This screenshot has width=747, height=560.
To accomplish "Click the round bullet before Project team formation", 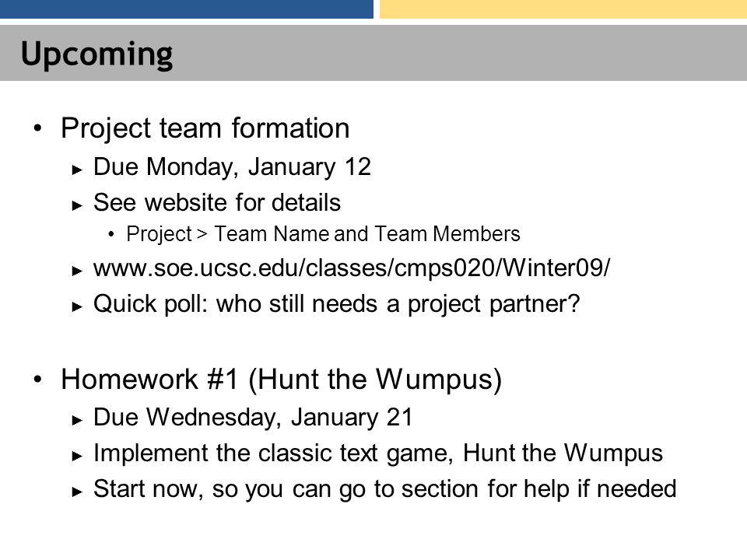I will pos(37,128).
